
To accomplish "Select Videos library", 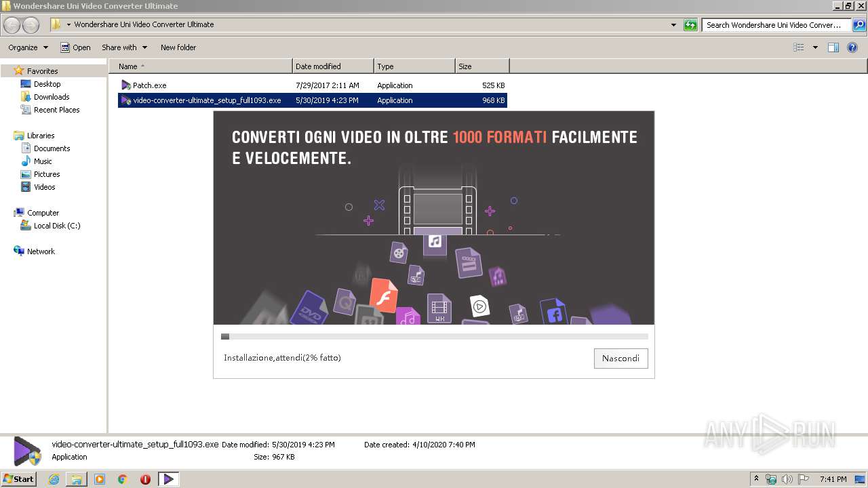I will coord(45,187).
